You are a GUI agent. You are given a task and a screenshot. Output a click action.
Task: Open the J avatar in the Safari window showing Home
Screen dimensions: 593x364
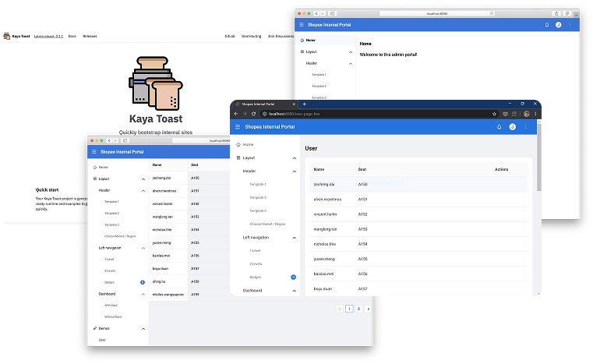click(x=558, y=25)
